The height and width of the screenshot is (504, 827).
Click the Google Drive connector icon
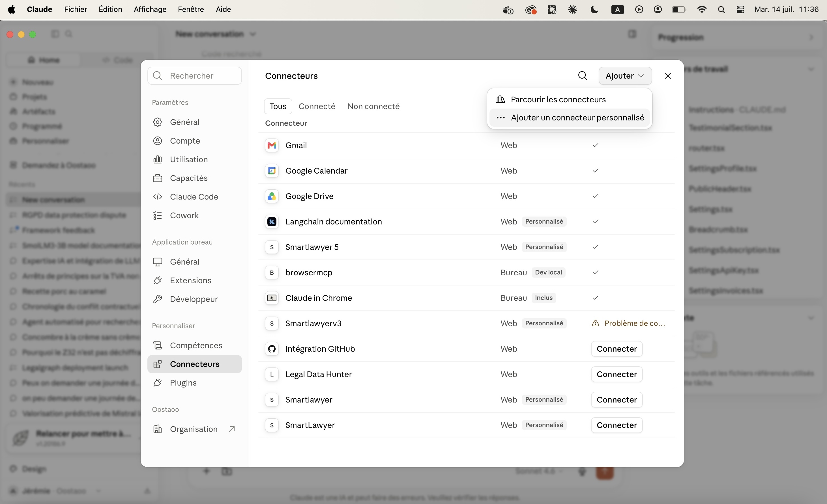click(x=272, y=196)
